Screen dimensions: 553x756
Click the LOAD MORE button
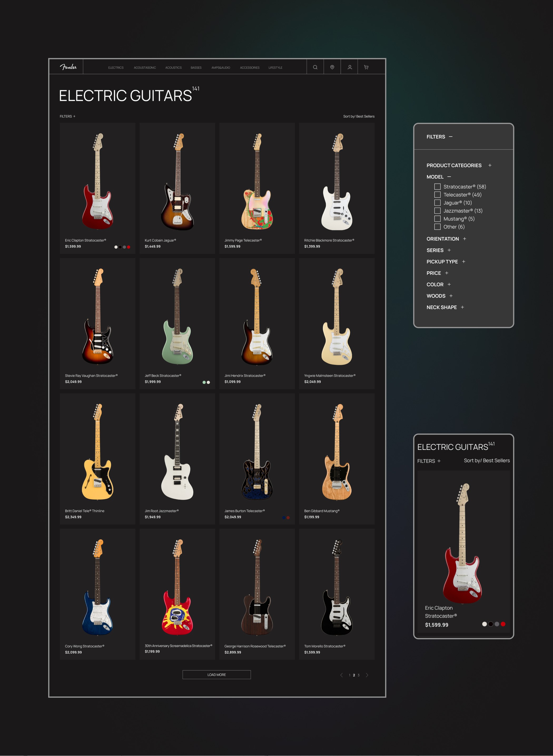click(216, 675)
